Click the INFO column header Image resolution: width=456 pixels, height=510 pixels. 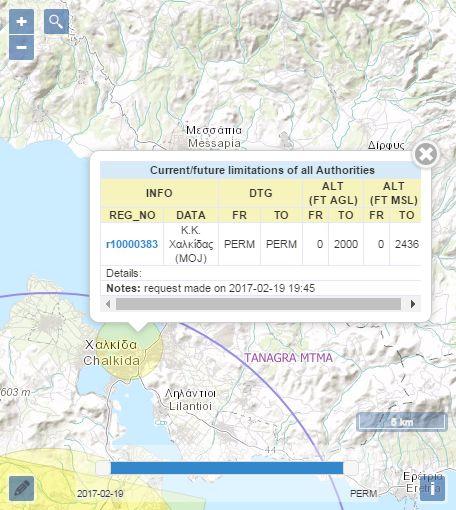coord(159,193)
